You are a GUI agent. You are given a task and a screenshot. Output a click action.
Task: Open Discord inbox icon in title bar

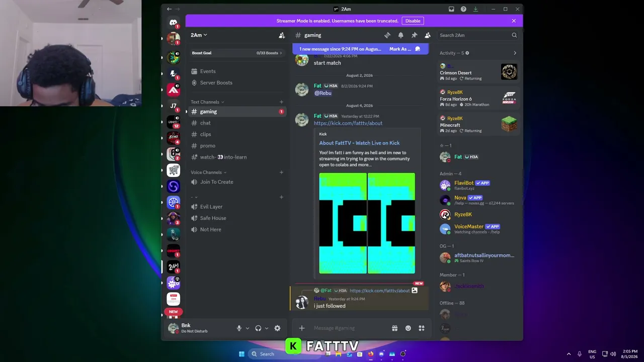(x=451, y=9)
